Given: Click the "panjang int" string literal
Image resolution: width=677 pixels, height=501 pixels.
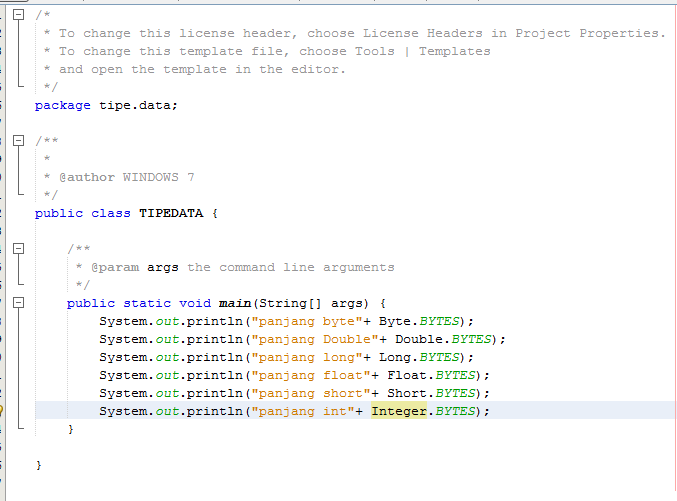Looking at the screenshot, I should click(x=303, y=411).
